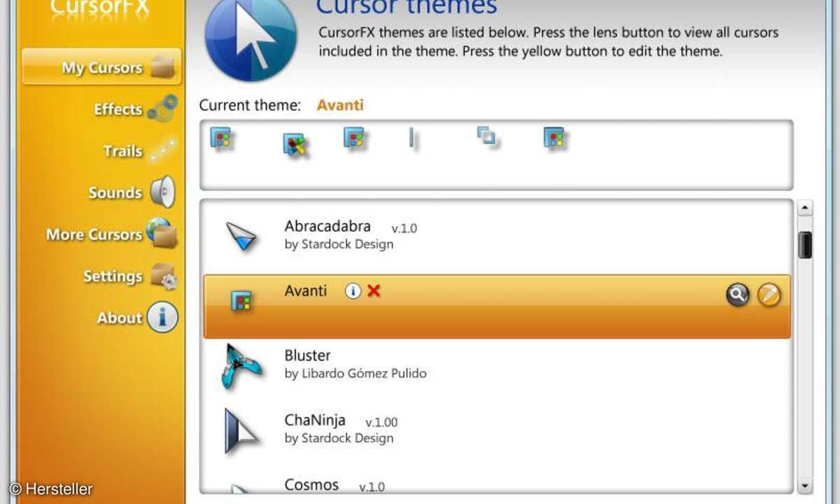Viewport: 840px width, 504px height.
Task: Click the Sounds speaker icon
Action: tap(162, 192)
